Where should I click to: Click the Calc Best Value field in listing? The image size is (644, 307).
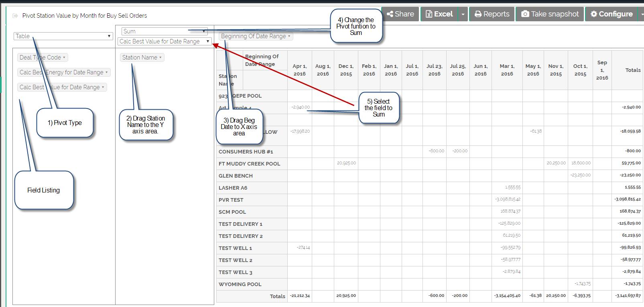(59, 87)
